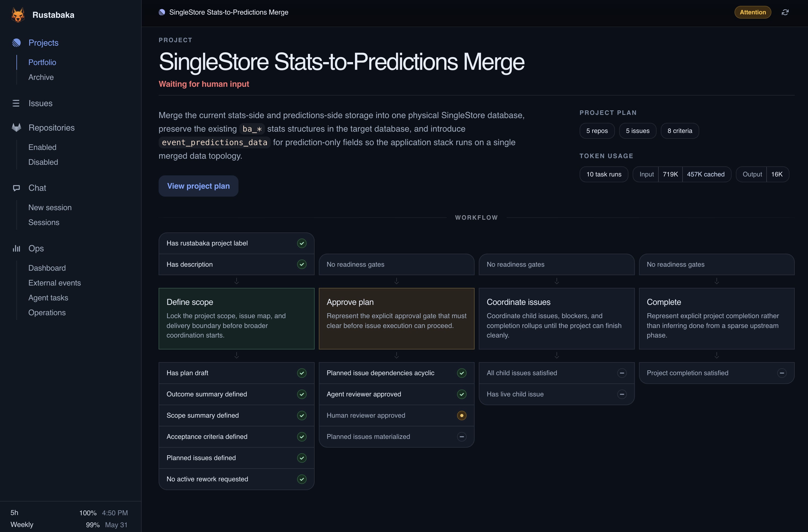808x532 pixels.
Task: Click the Rustabaka fox logo
Action: (x=18, y=15)
